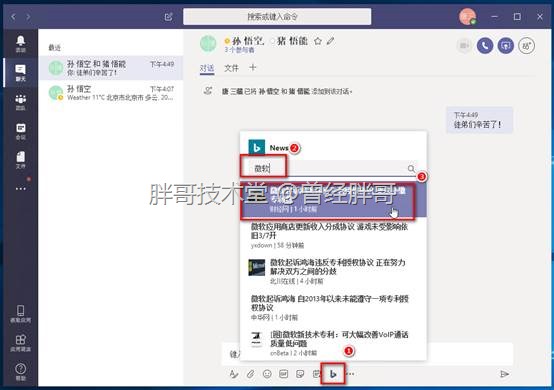Click the News search field with 微软
Image resolution: width=554 pixels, height=390 pixels.
click(329, 169)
